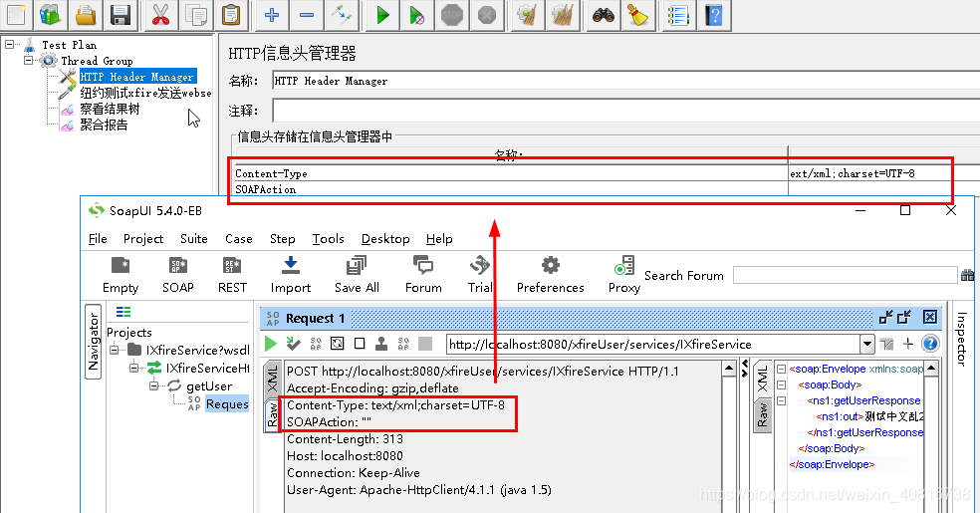Collapse the Test Plan tree node

[x=9, y=45]
